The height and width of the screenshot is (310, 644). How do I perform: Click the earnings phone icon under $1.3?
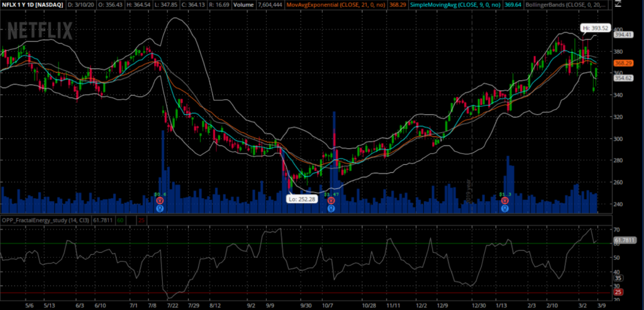coord(505,201)
